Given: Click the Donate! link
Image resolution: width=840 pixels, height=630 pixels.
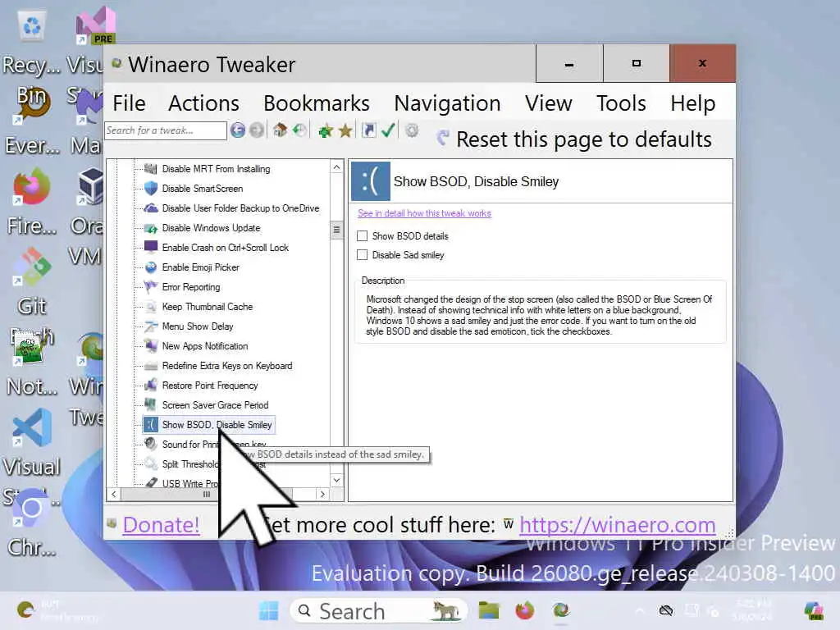Looking at the screenshot, I should click(161, 524).
